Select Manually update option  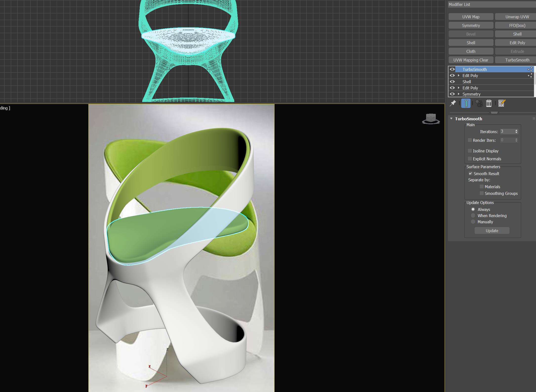[x=473, y=222]
